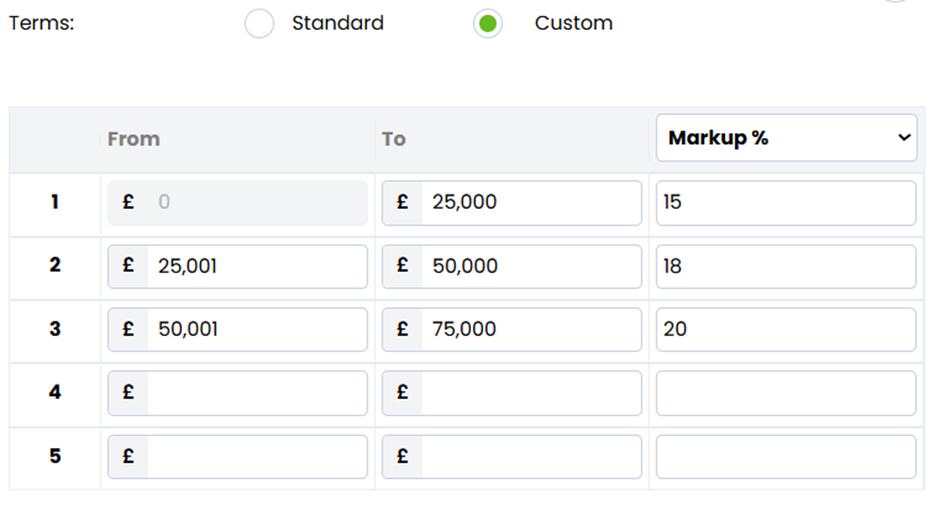Click the disabled From field showing 0
The height and width of the screenshot is (505, 940).
click(256, 203)
